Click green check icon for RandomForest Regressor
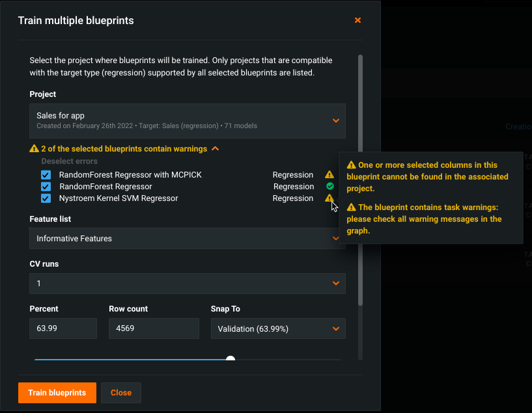The image size is (532, 413). (329, 187)
